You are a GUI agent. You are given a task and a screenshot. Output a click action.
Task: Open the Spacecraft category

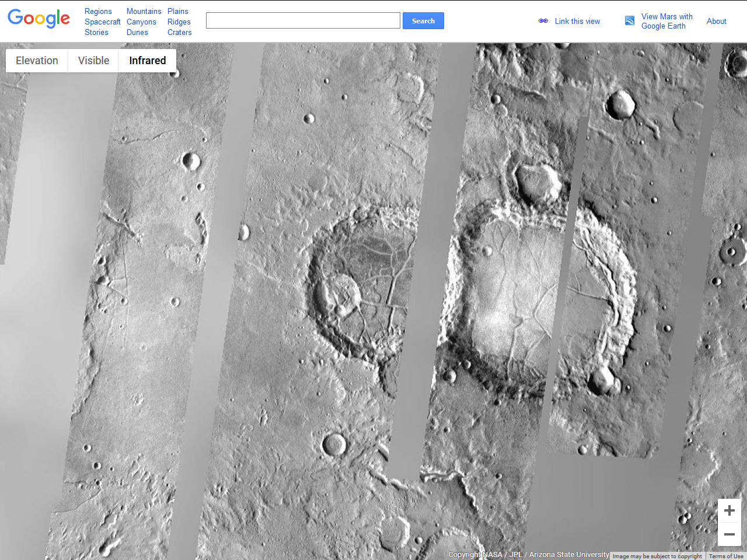coord(103,22)
